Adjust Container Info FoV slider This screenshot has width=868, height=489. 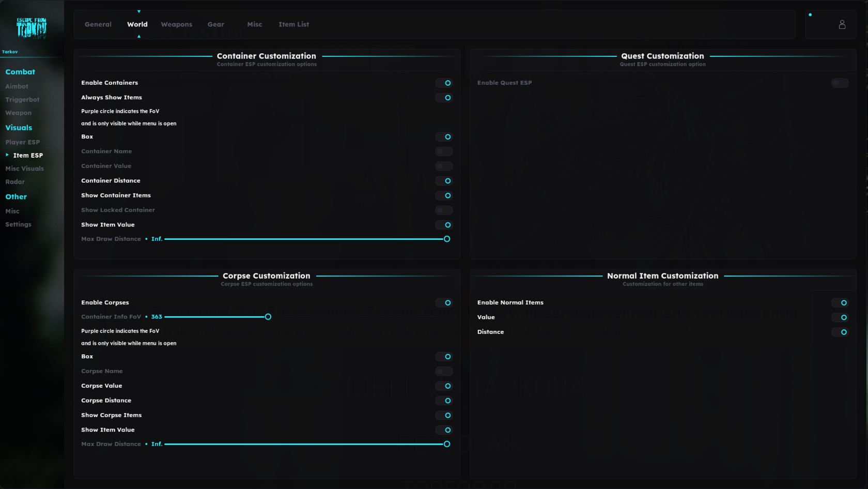[x=307, y=317]
